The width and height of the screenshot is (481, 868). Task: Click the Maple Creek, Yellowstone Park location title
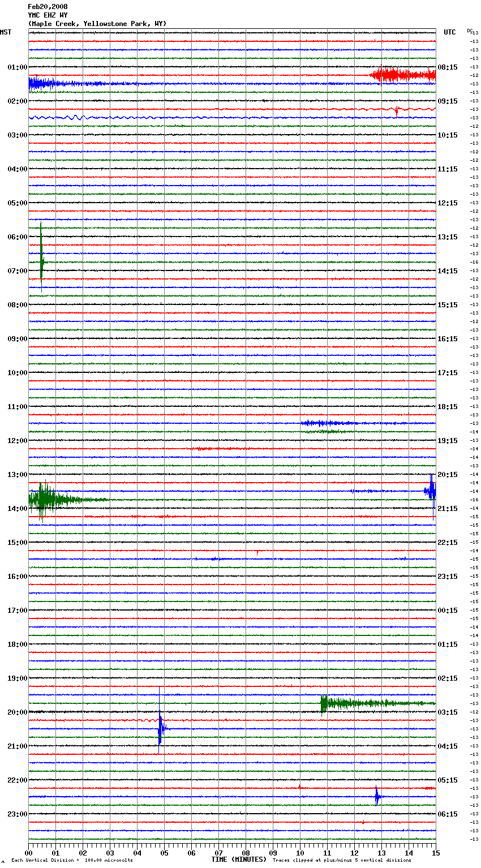97,24
